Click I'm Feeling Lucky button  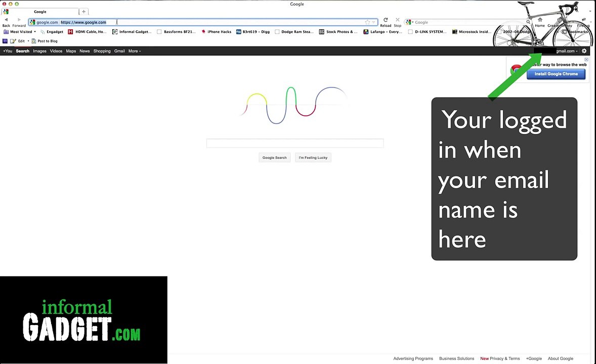(313, 158)
